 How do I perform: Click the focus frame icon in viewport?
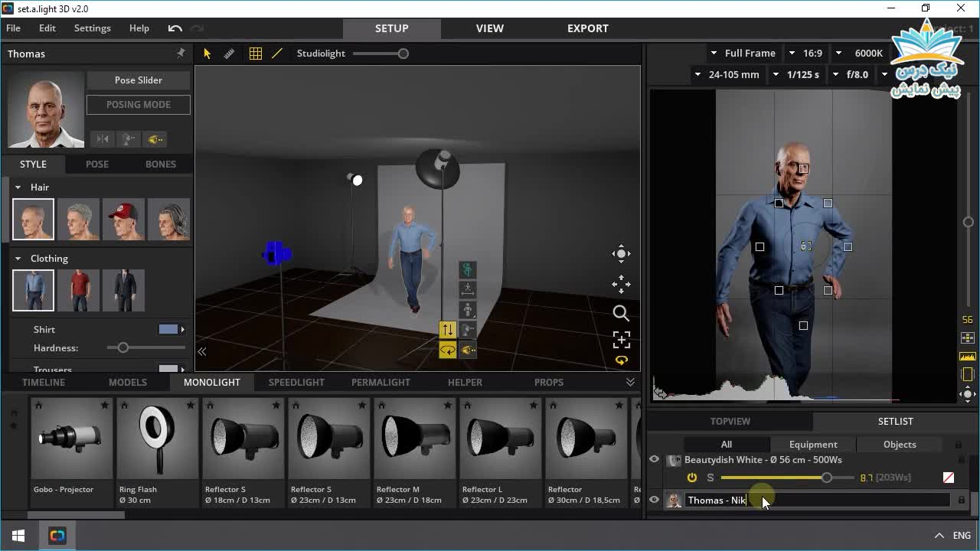pos(621,340)
